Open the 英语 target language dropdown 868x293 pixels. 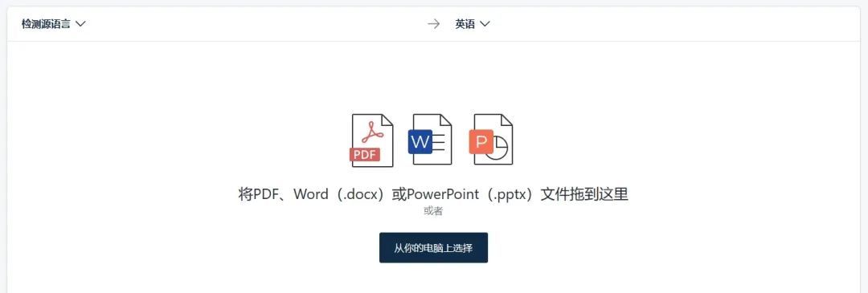click(473, 24)
